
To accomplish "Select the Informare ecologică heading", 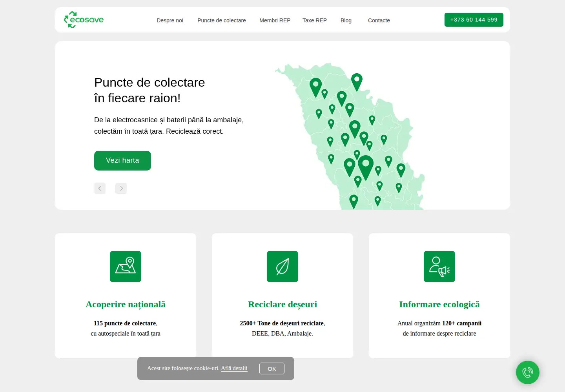I will 439,304.
